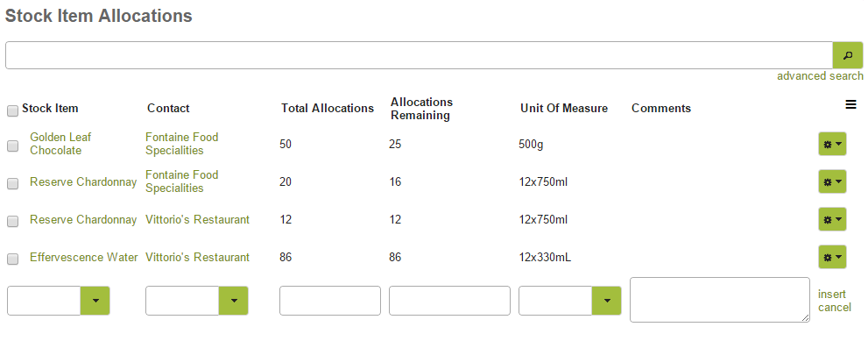Open the advanced search link
The image size is (868, 341).
[820, 76]
